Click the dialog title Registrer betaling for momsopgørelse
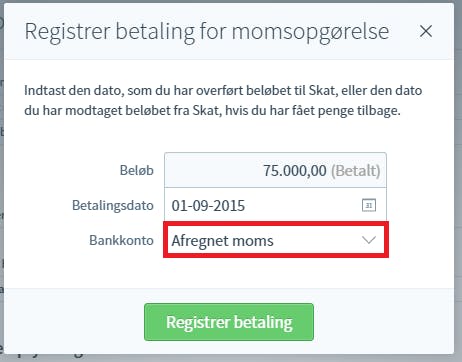This screenshot has width=462, height=362. click(x=207, y=32)
